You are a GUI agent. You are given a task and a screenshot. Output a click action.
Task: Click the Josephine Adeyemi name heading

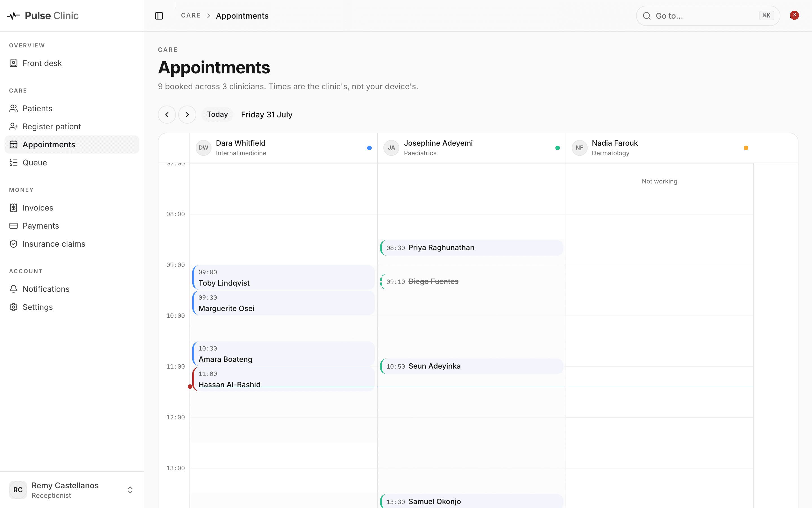pyautogui.click(x=438, y=143)
